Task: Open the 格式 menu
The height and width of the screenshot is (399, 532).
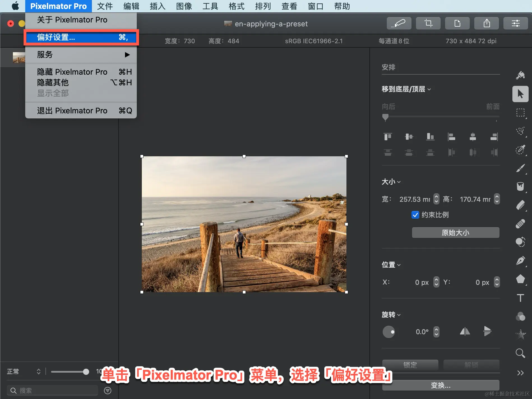Action: click(x=237, y=6)
